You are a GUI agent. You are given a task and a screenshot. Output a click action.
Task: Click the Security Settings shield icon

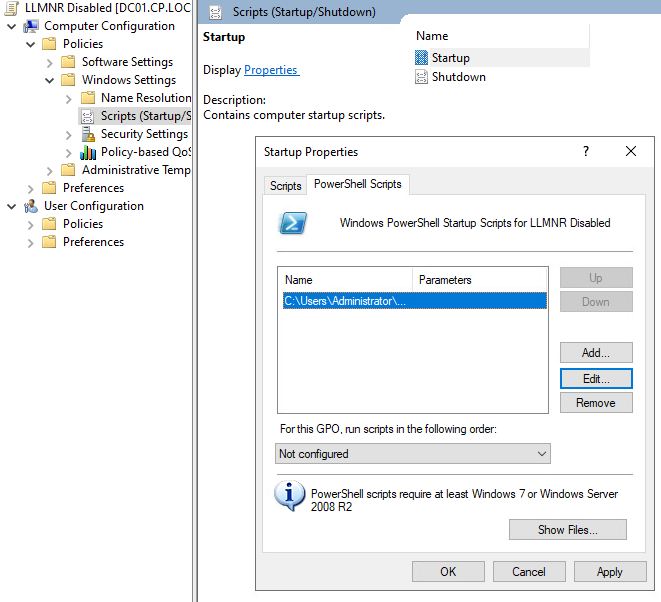click(88, 134)
